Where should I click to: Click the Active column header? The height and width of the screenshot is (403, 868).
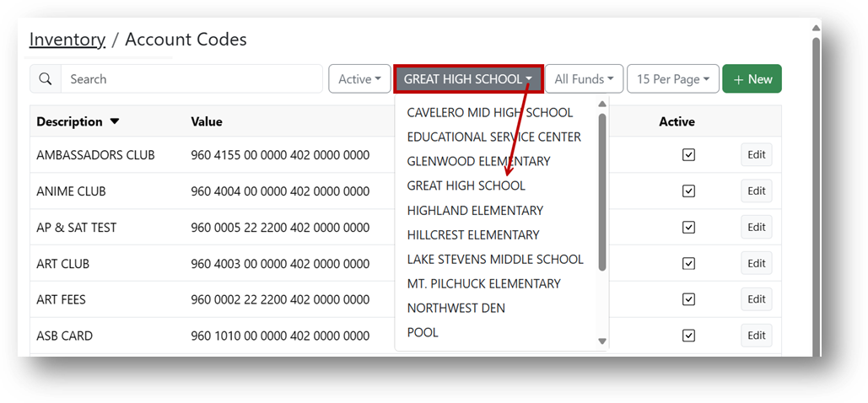(x=677, y=121)
